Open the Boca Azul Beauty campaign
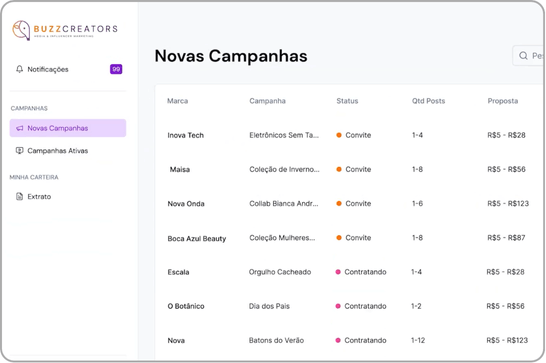This screenshot has height=363, width=546. tap(349, 238)
